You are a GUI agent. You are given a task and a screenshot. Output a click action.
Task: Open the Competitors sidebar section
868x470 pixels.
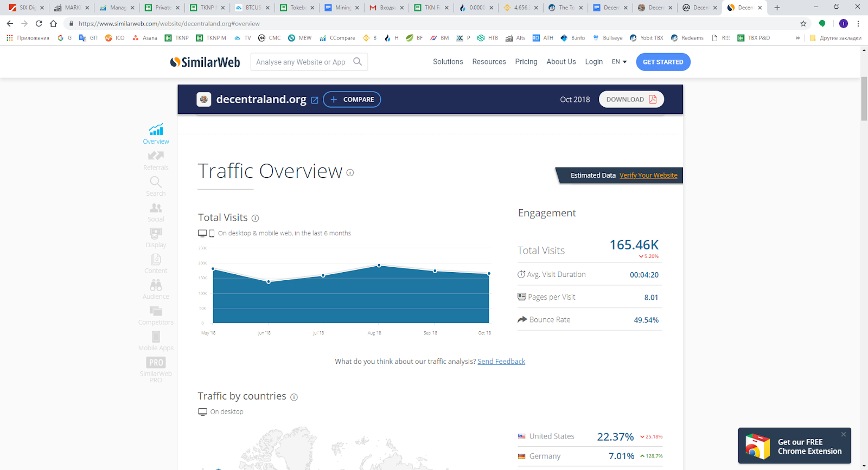pos(156,315)
